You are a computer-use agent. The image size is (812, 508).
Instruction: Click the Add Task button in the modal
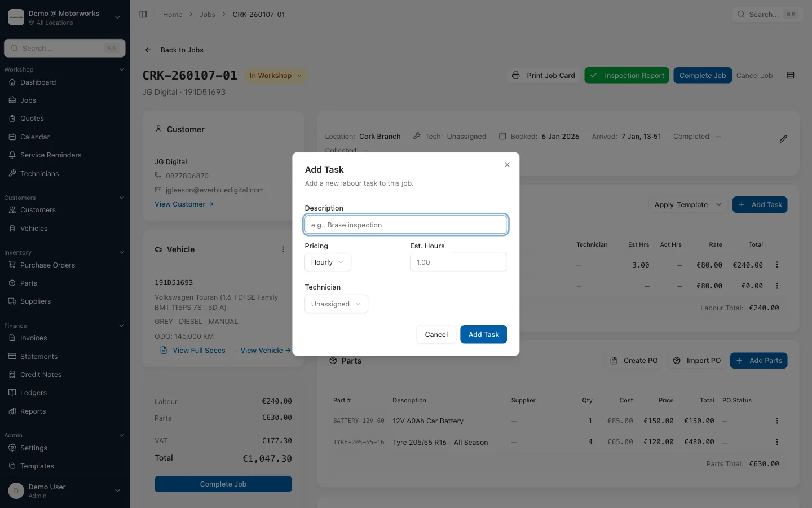click(483, 334)
